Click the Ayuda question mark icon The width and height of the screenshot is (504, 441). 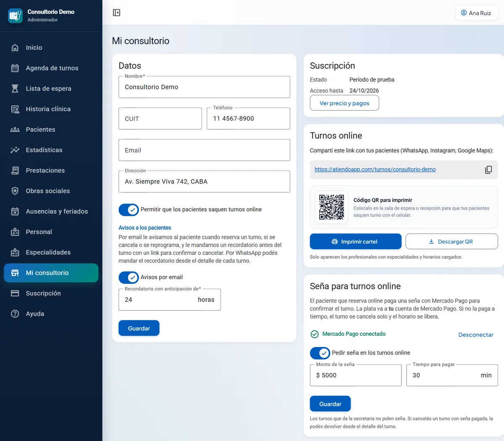[15, 314]
